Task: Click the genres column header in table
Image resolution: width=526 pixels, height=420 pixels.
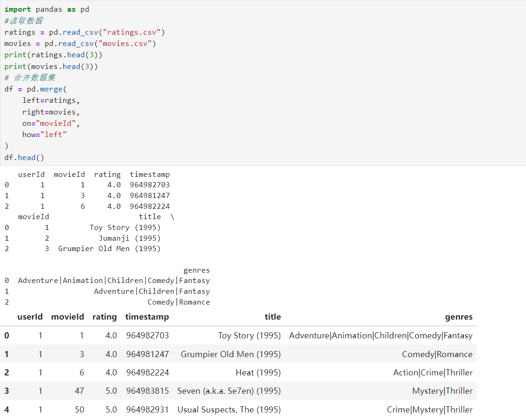Action: (x=459, y=317)
